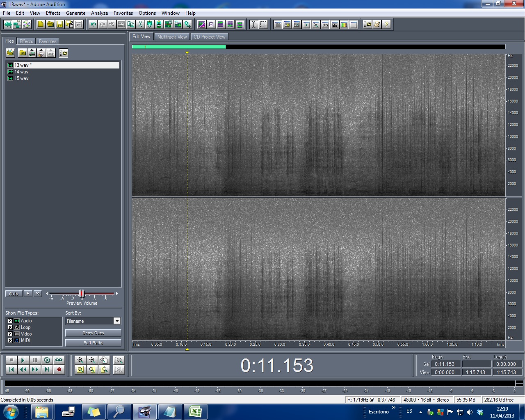Select the marquee selection tool

coord(263,24)
